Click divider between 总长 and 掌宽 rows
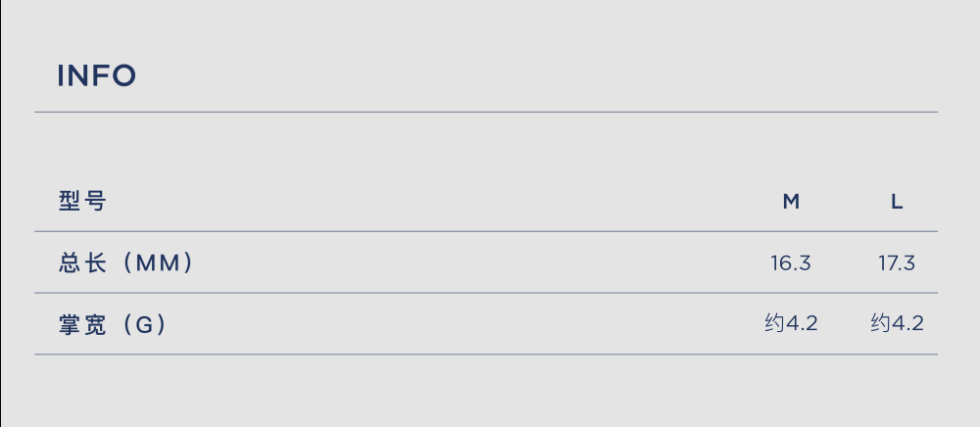Screen dimensions: 980x427 pos(486,293)
